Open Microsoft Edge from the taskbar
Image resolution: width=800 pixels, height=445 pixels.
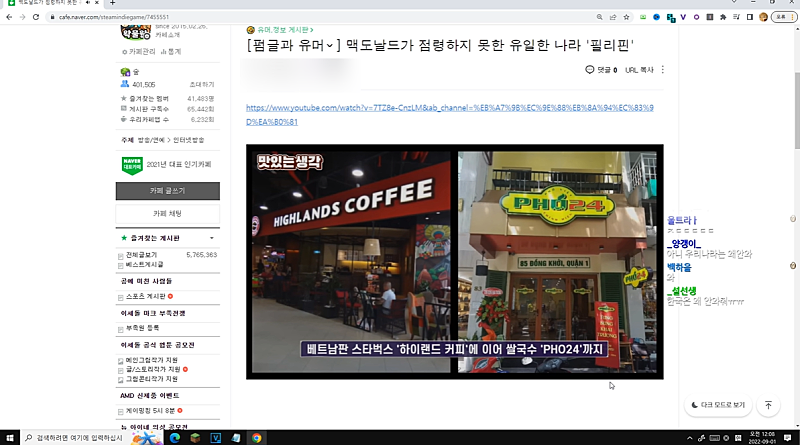tap(174, 437)
